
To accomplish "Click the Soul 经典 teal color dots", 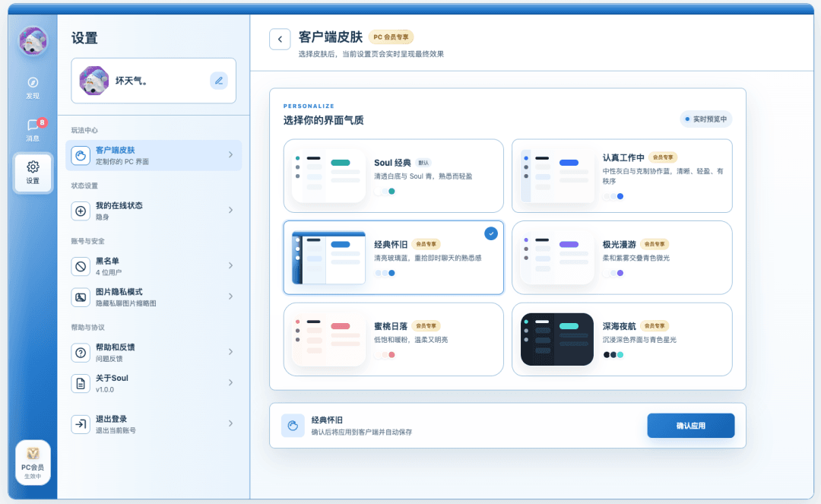I will pos(385,192).
